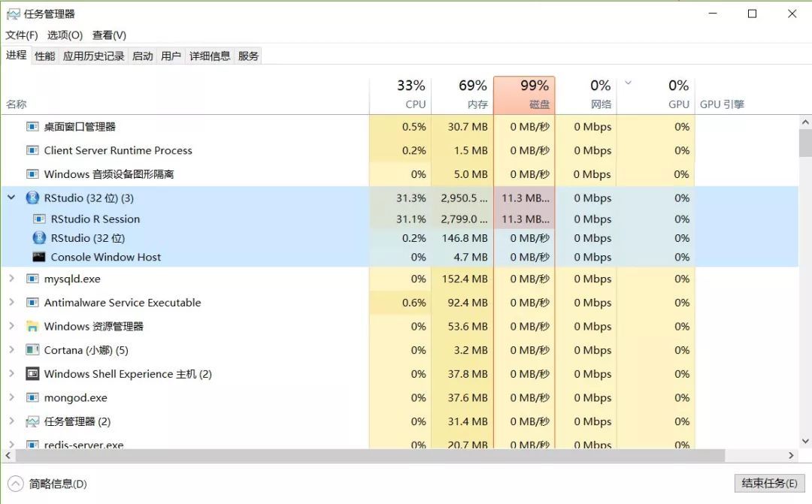Image resolution: width=812 pixels, height=504 pixels.
Task: Sort by the 磁盘 column header
Action: (524, 95)
